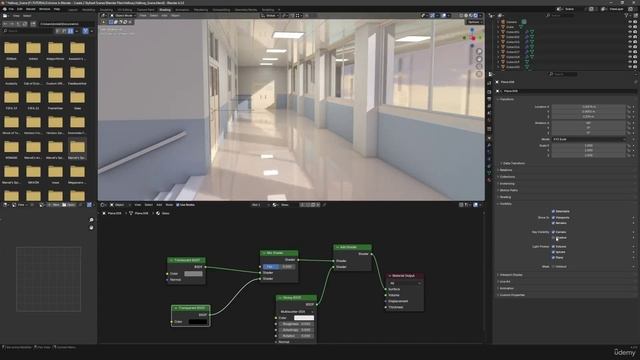This screenshot has width=640, height=360.
Task: Collapse the Transform panel
Action: coord(507,99)
